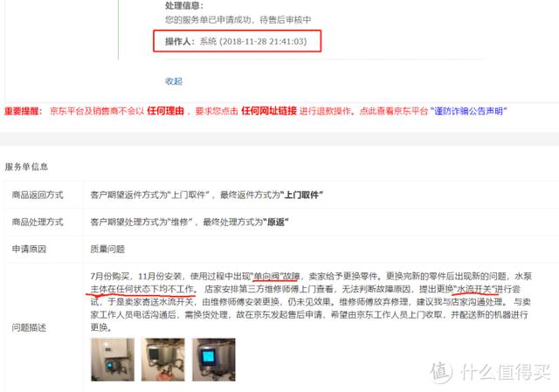Open the third photo with blue display
Image resolution: width=559 pixels, height=392 pixels.
(214, 360)
